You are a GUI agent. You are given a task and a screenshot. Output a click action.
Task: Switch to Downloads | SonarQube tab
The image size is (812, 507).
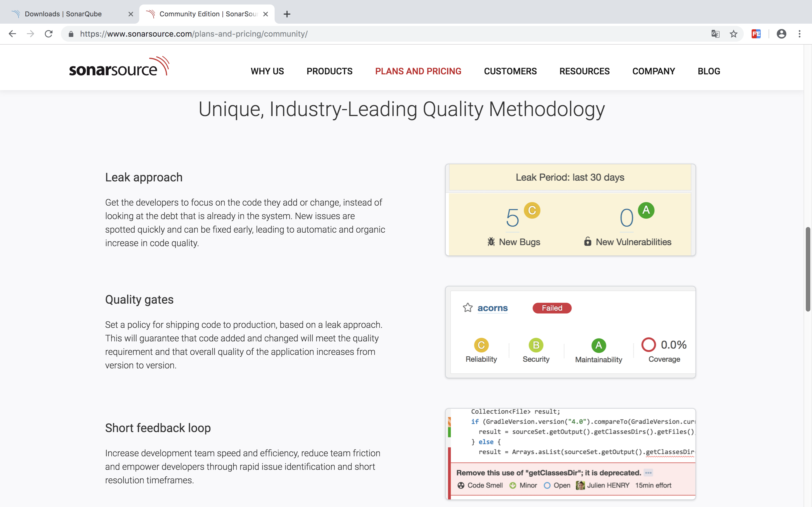point(63,14)
